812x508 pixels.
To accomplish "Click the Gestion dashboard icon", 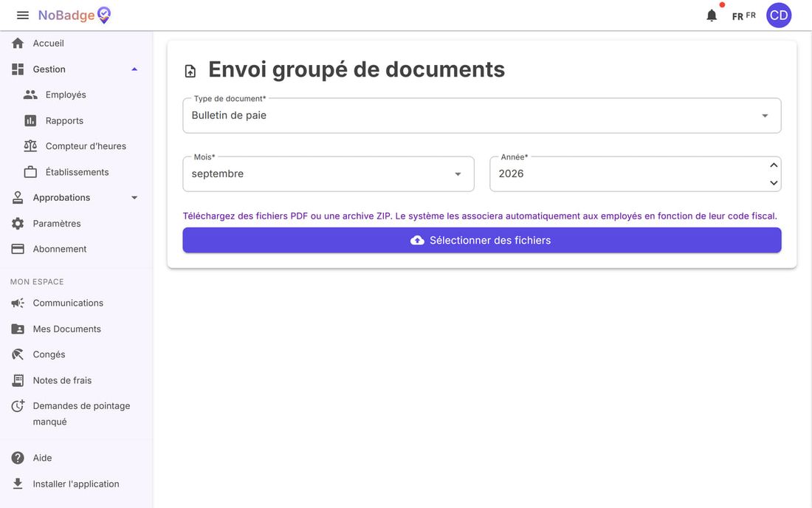I will tap(18, 69).
